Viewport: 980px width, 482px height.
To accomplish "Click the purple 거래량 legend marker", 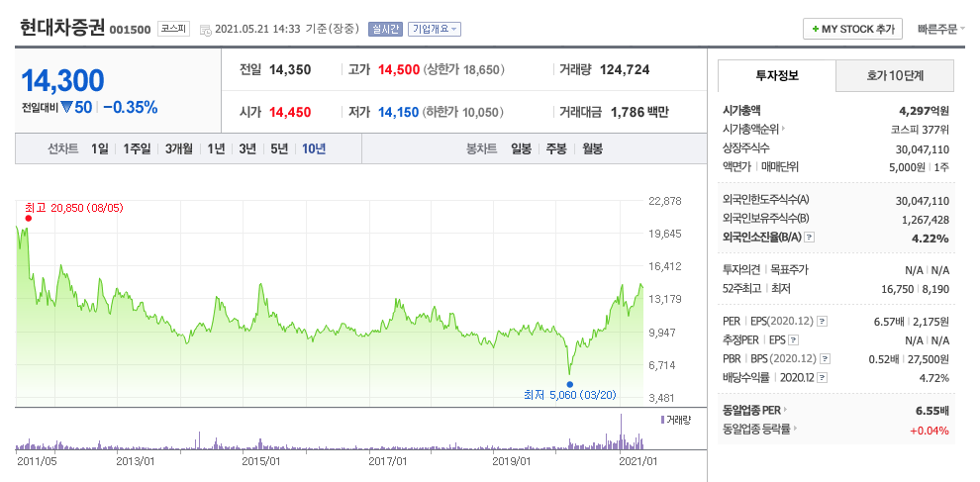I will coord(662,420).
